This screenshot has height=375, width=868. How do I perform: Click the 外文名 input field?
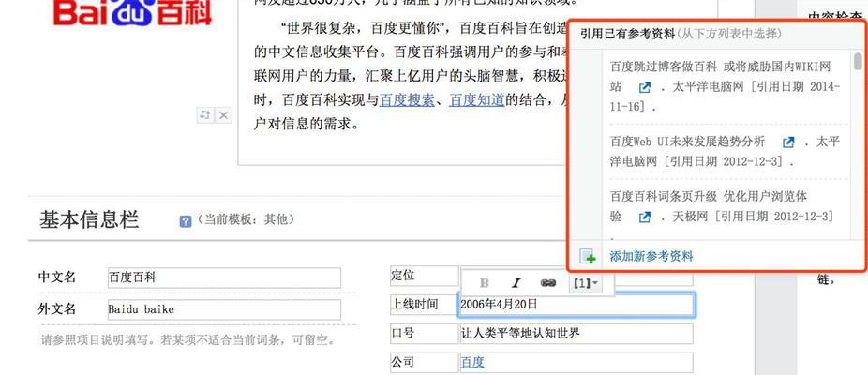click(x=224, y=309)
